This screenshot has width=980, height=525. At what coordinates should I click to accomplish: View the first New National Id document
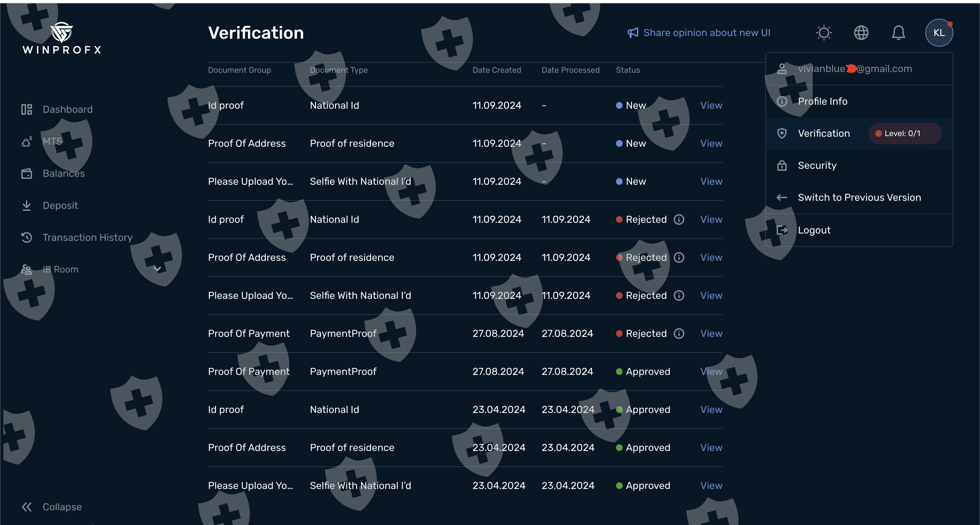[711, 105]
